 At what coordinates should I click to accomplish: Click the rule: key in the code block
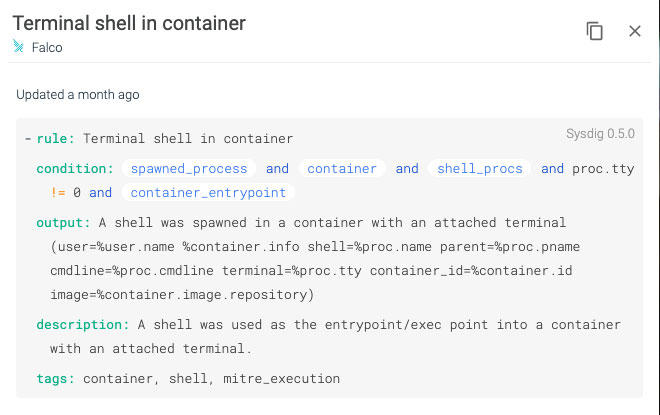coord(56,138)
